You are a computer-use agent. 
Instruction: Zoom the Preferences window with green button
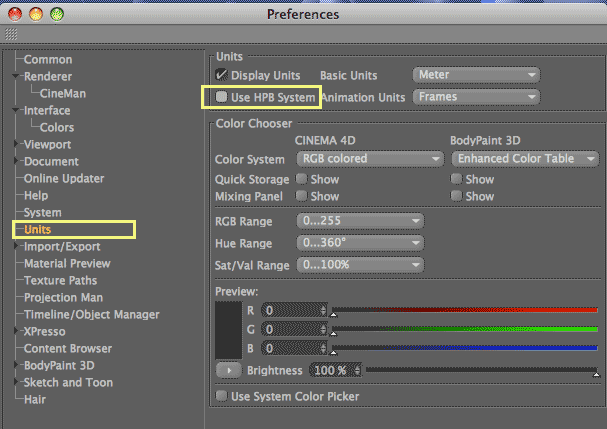(57, 14)
